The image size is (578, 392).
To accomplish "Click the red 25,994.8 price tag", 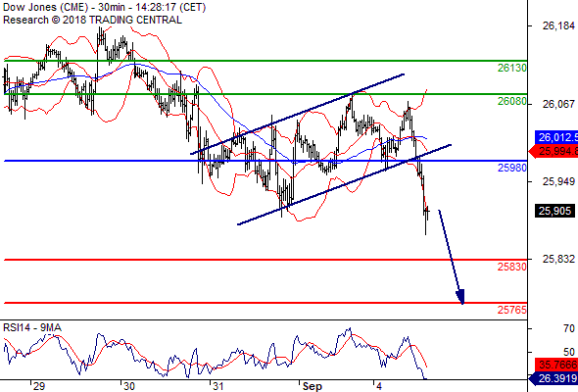I will (554, 151).
